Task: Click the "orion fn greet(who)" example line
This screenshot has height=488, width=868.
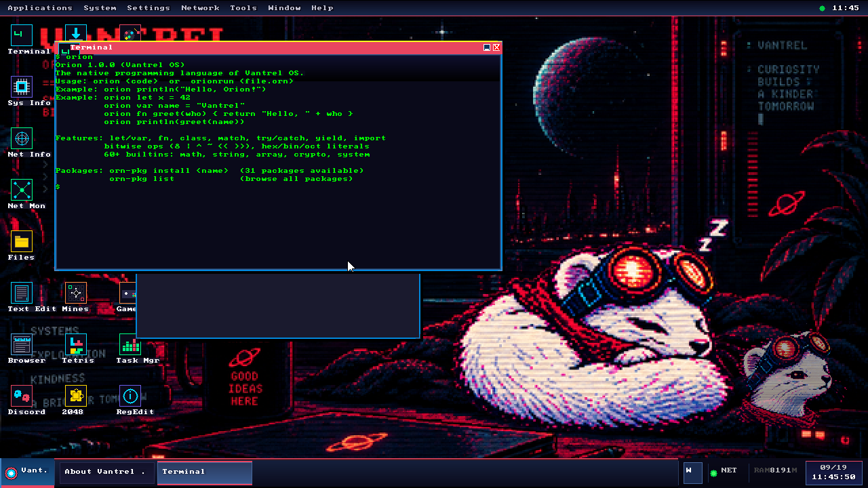Action: (229, 114)
